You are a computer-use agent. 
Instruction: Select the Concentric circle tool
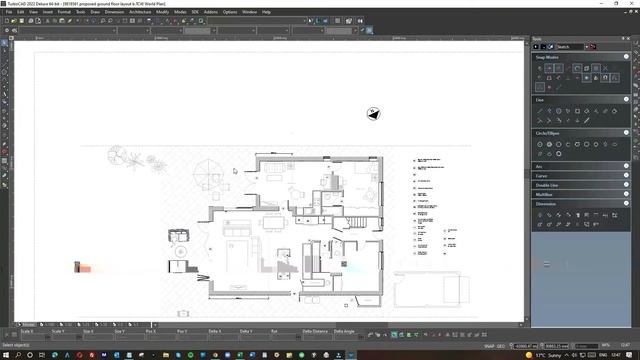[549, 144]
